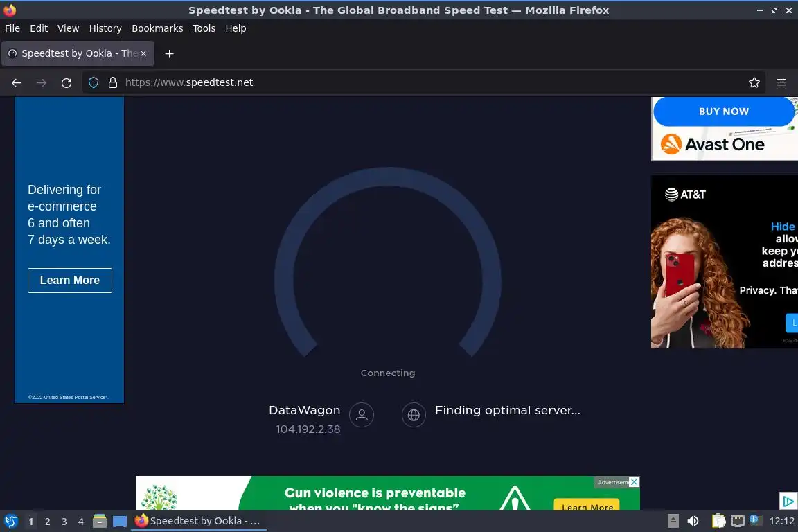This screenshot has height=532, width=798.
Task: Open the View menu
Action: [68, 28]
